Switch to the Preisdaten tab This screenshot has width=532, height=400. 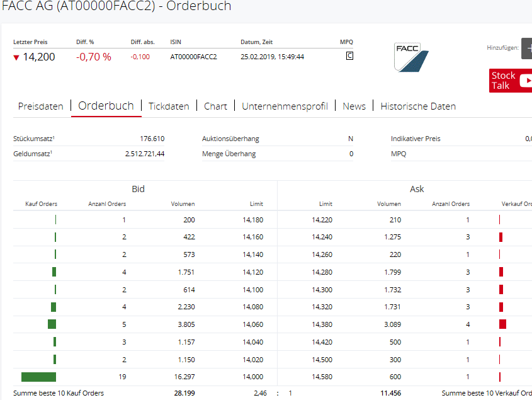point(40,106)
